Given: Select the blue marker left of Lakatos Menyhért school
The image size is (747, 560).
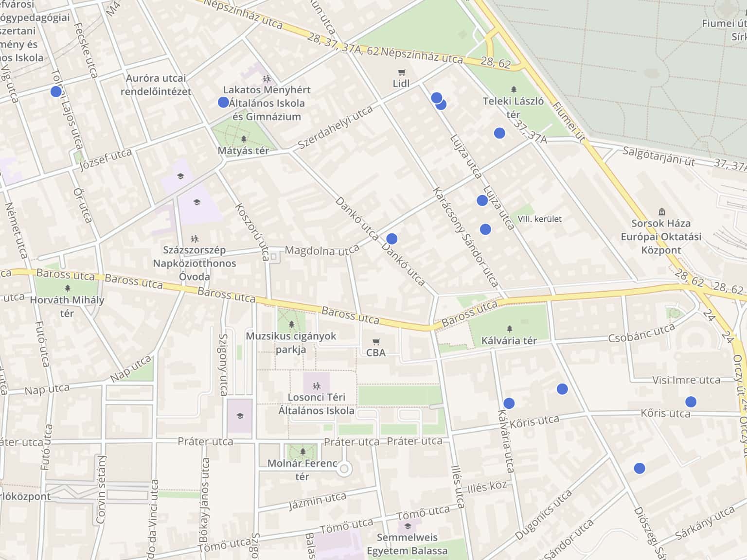Looking at the screenshot, I should (x=223, y=102).
